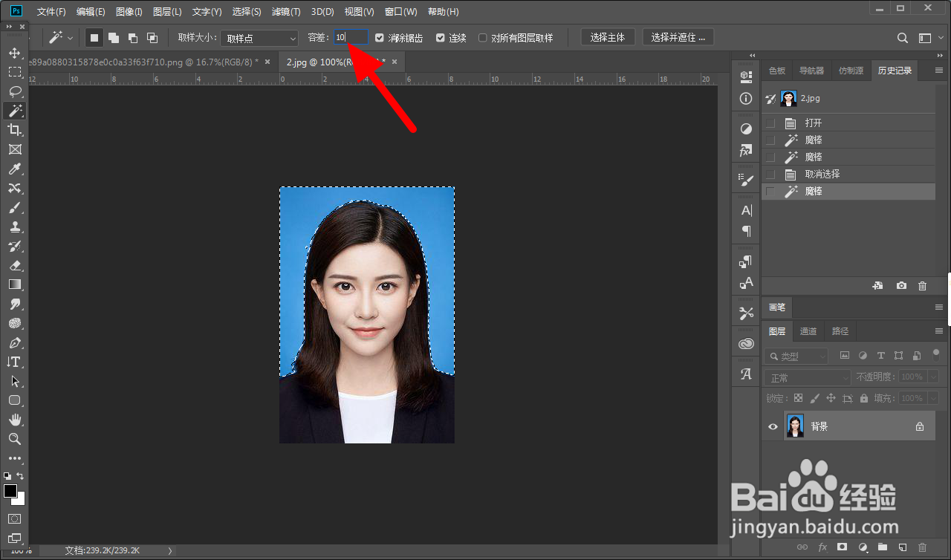This screenshot has height=560, width=951.
Task: Open the Info panel icon
Action: 746,98
